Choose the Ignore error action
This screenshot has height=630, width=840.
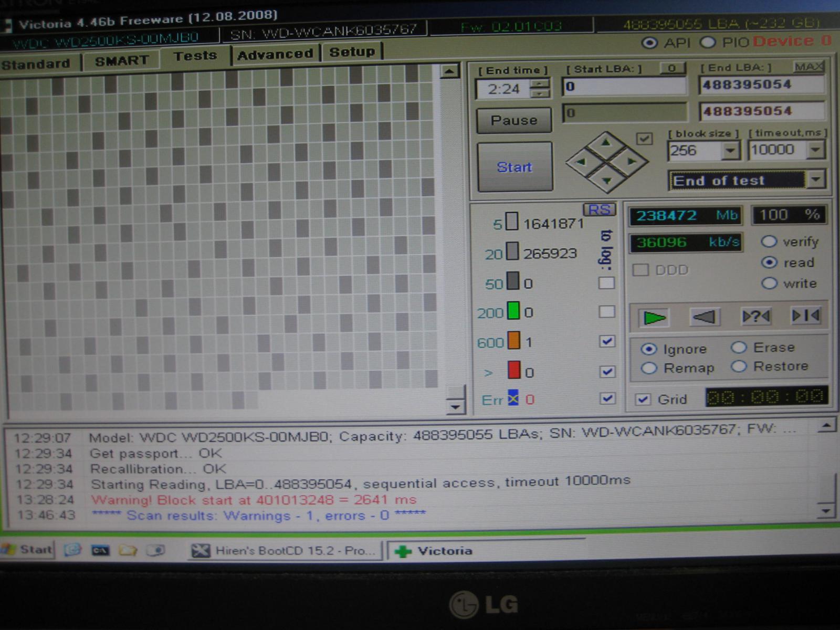[x=649, y=350]
